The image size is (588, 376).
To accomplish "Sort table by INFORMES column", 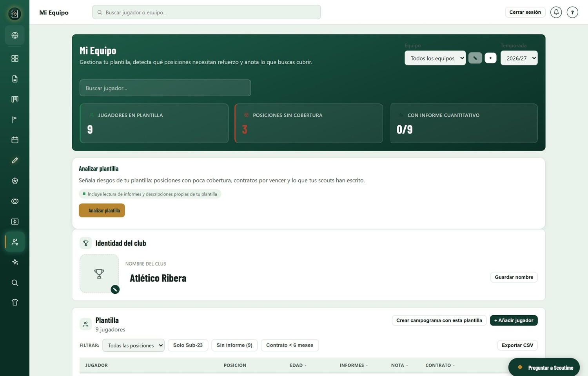I will [x=354, y=365].
